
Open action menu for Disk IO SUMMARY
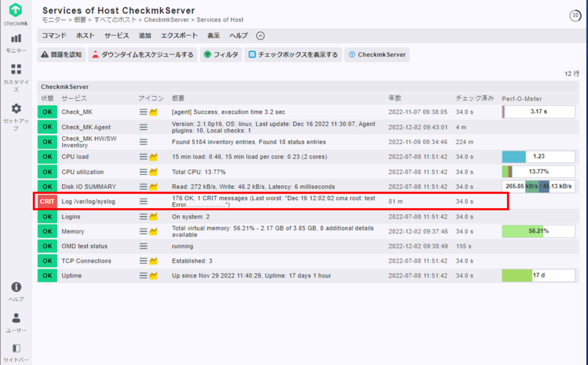pyautogui.click(x=143, y=186)
